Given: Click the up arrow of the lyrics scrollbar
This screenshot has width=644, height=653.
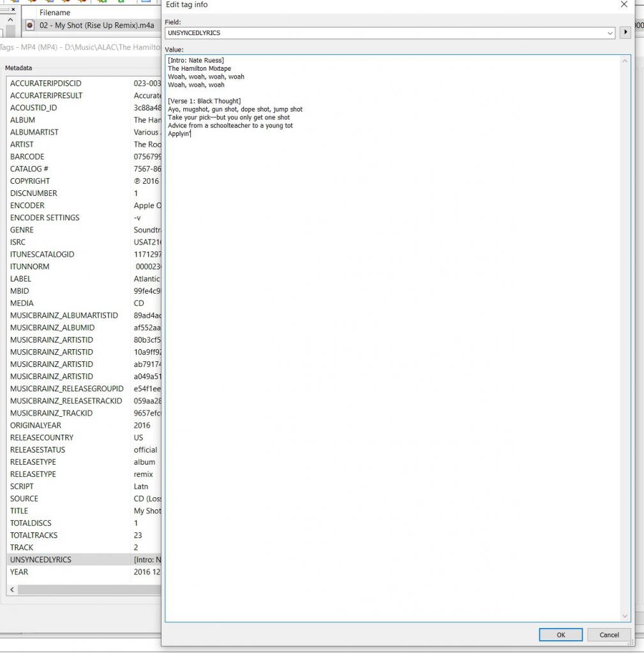Looking at the screenshot, I should 624,61.
